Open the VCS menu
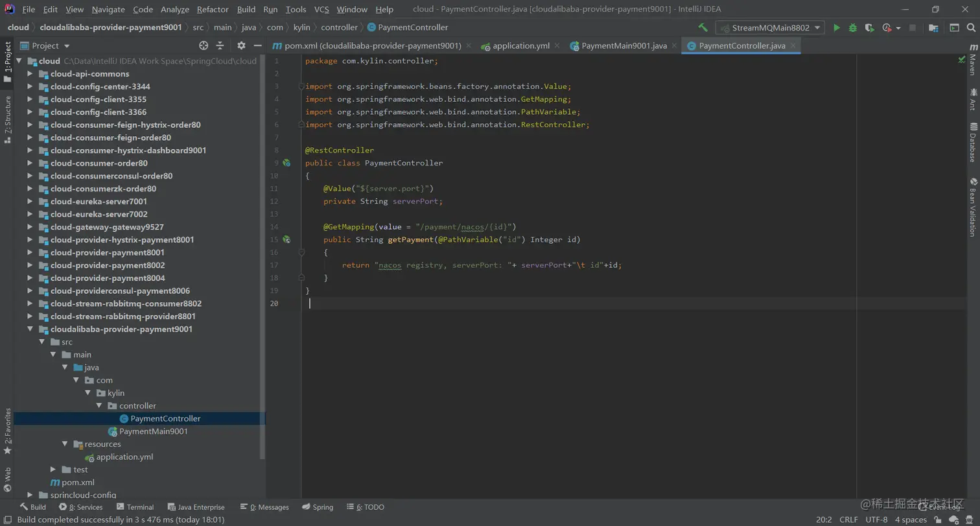Viewport: 980px width, 526px height. pyautogui.click(x=321, y=9)
